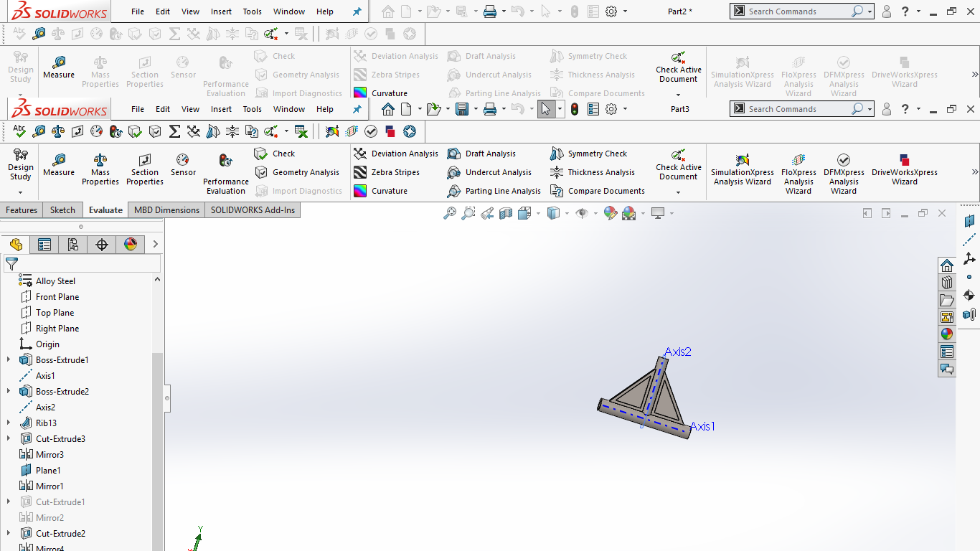Open the File Explorer task pane tab
This screenshot has height=551, width=980.
(x=947, y=300)
